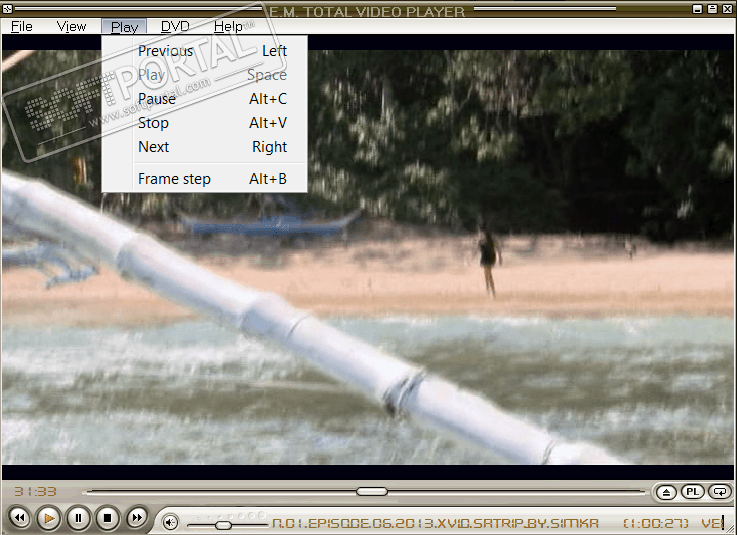Maximize the video player window
This screenshot has width=737, height=535.
pyautogui.click(x=713, y=8)
